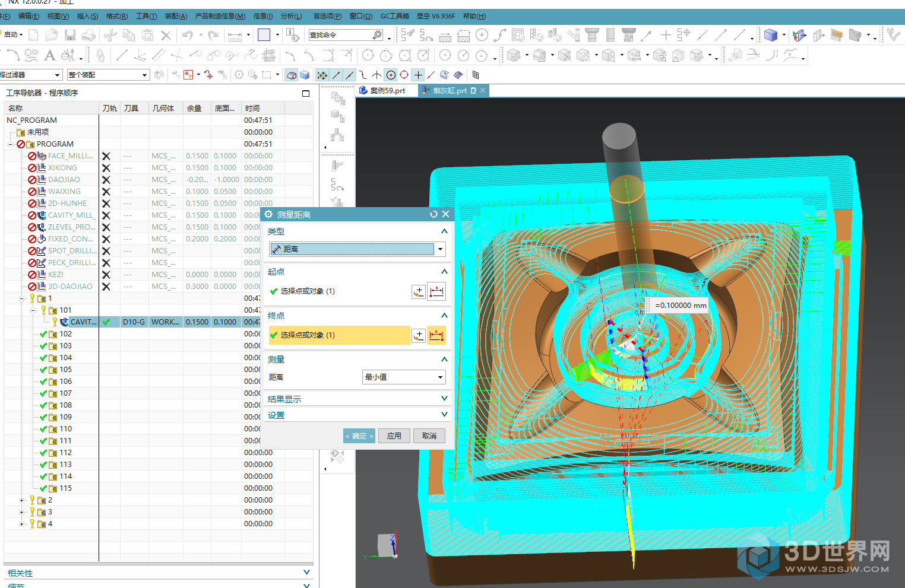This screenshot has width=905, height=588.
Task: Click the magnifier in command finder
Action: pos(377,35)
